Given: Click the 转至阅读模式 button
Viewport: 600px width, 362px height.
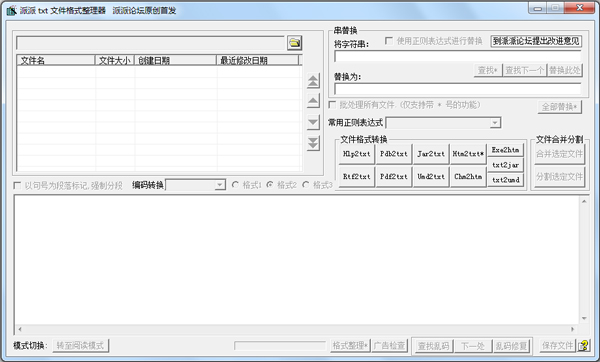Looking at the screenshot, I should [x=80, y=346].
